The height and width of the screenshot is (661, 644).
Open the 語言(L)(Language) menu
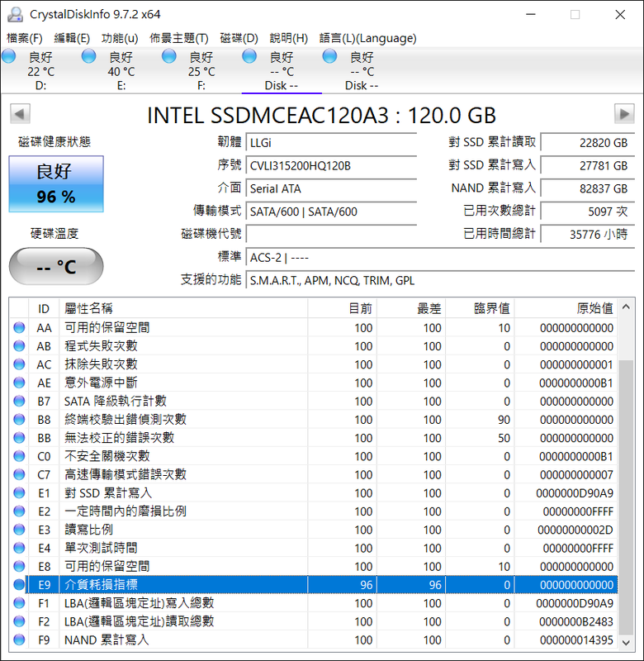[367, 38]
